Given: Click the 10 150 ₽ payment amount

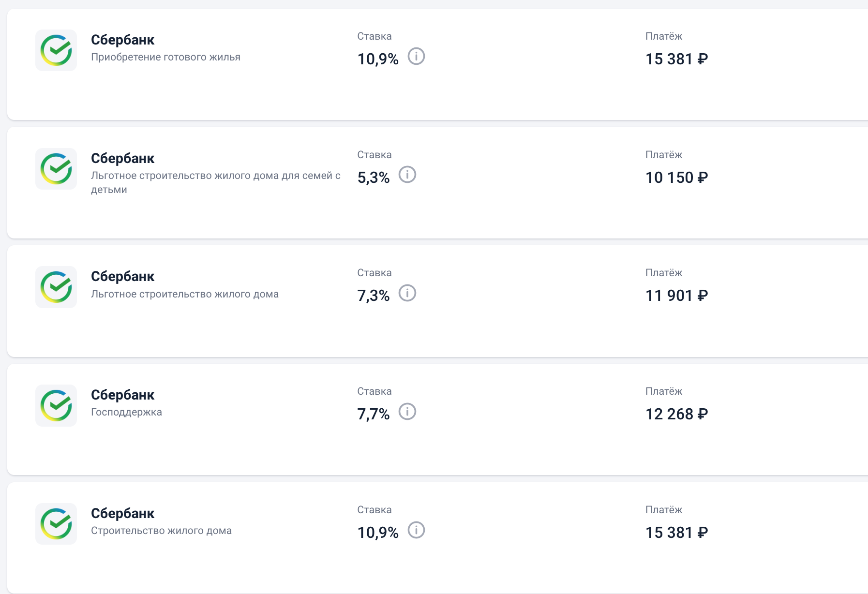Looking at the screenshot, I should [x=676, y=178].
